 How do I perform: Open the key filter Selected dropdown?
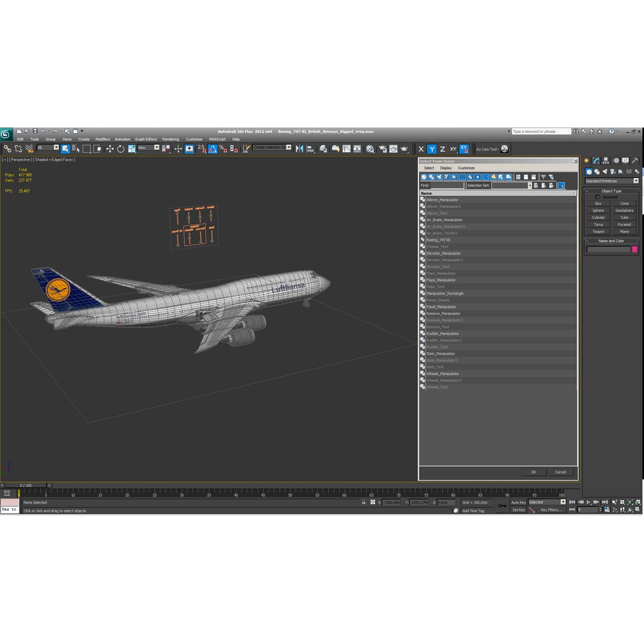pyautogui.click(x=547, y=502)
